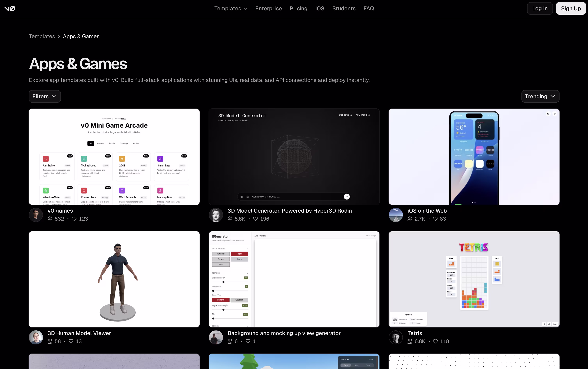588x369 pixels.
Task: Click the heart icon on 3D Model Generator
Action: (255, 219)
